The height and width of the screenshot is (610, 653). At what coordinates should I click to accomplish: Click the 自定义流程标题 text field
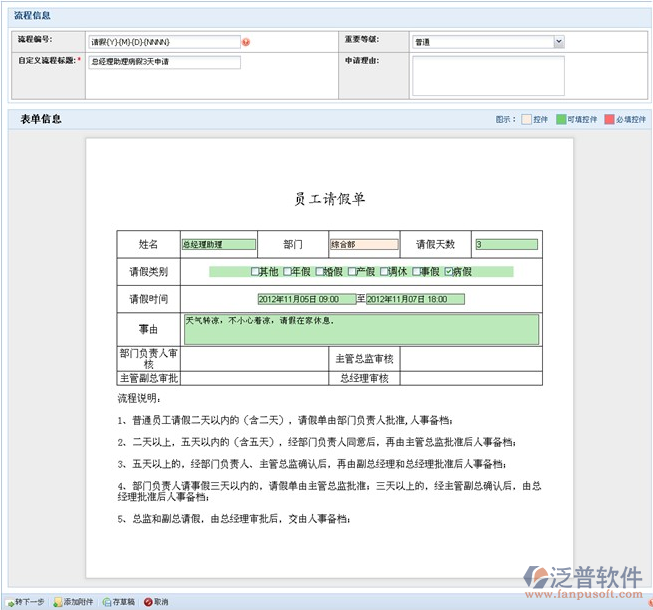pyautogui.click(x=164, y=62)
